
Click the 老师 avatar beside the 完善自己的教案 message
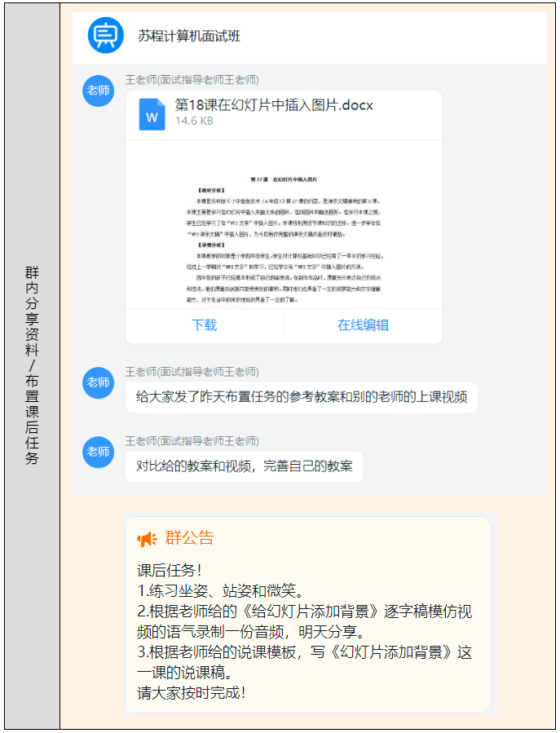click(98, 452)
